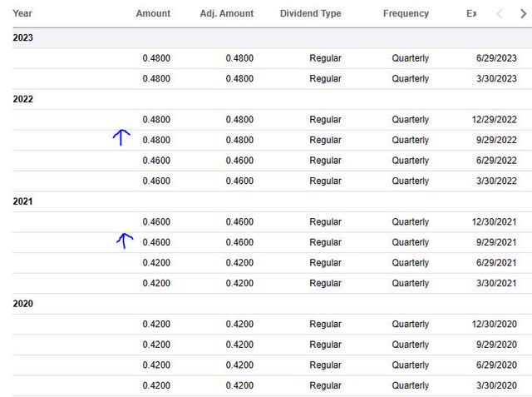
Task: Collapse the 2022 year group row
Action: (x=22, y=99)
